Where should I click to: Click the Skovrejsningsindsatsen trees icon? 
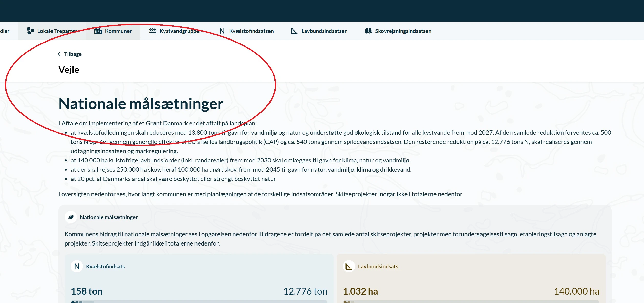[368, 31]
